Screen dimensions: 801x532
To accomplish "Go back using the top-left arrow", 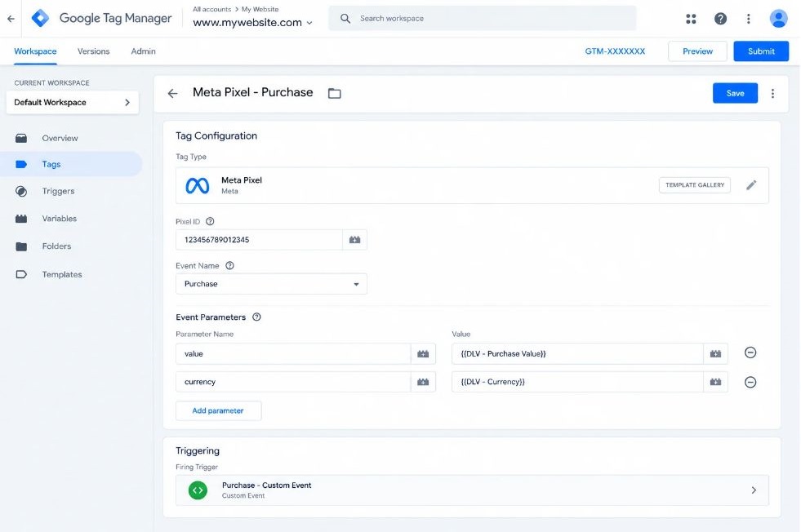I will (11, 19).
